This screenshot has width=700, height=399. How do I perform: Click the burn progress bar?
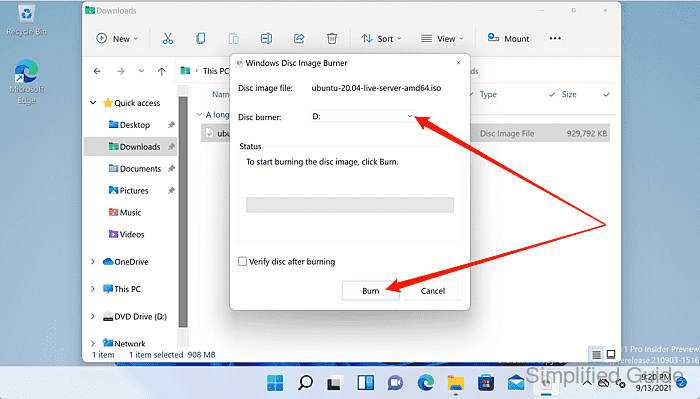point(350,205)
